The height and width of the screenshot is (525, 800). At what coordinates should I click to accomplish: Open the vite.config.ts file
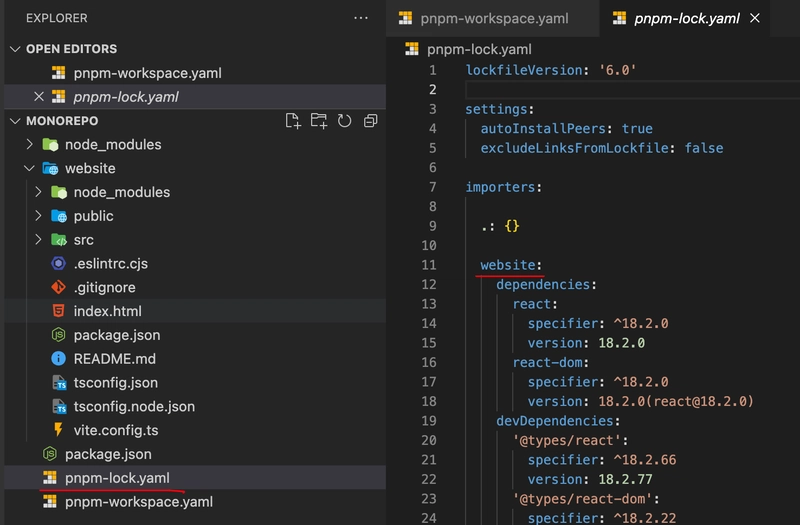pyautogui.click(x=195, y=430)
